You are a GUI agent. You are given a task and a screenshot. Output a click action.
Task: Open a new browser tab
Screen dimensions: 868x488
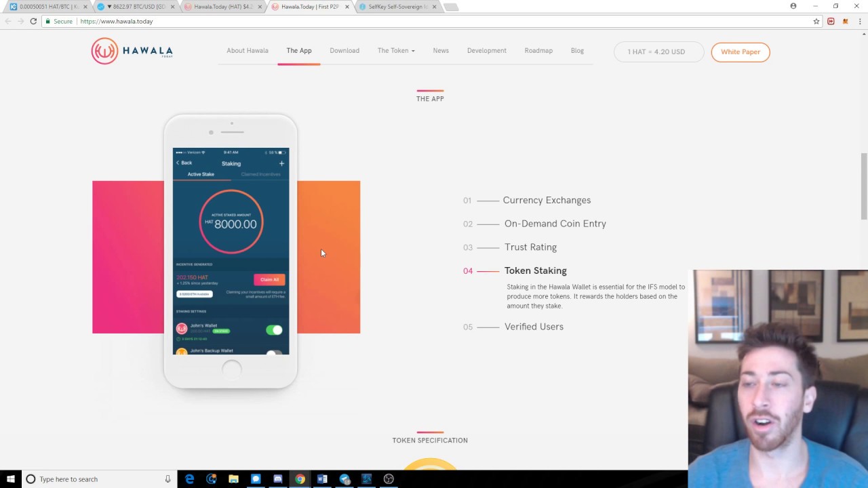[451, 7]
